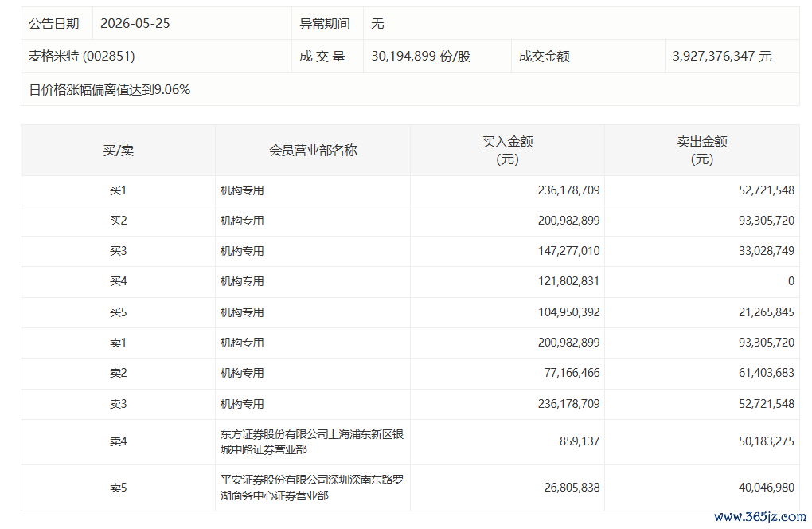Click sell amount 61,403,683
This screenshot has height=529, width=812.
[767, 373]
